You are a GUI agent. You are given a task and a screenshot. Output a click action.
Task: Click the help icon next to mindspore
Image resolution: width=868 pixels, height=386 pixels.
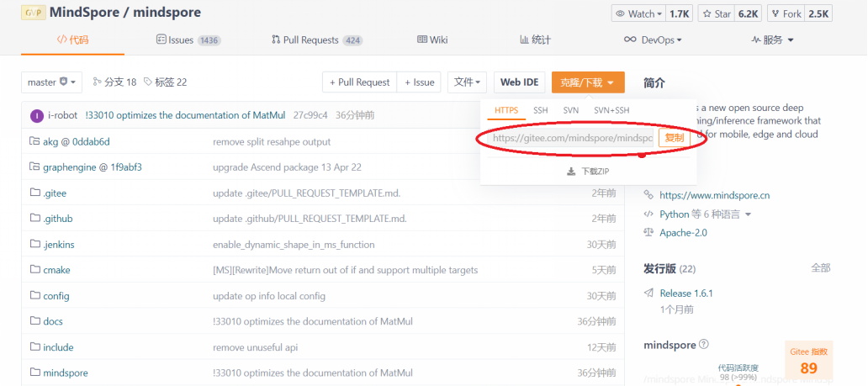pos(704,344)
